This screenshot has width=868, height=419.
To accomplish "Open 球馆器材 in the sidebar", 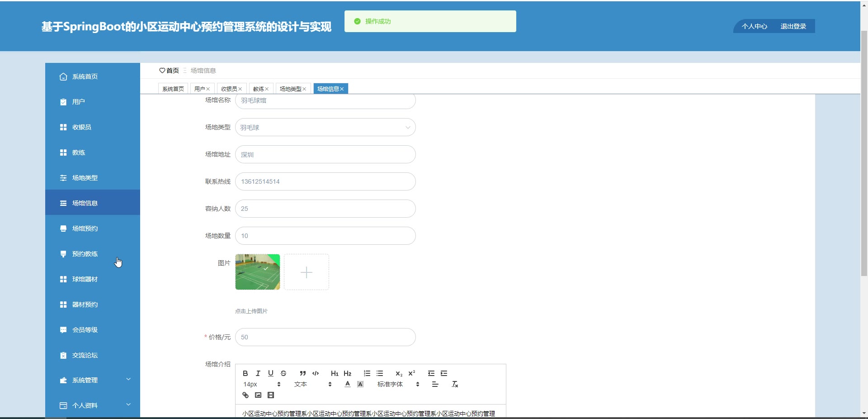I will tap(93, 279).
